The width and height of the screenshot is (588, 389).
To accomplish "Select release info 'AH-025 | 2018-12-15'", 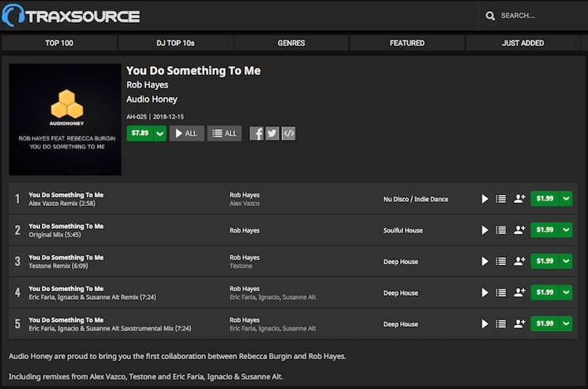I will [x=155, y=117].
